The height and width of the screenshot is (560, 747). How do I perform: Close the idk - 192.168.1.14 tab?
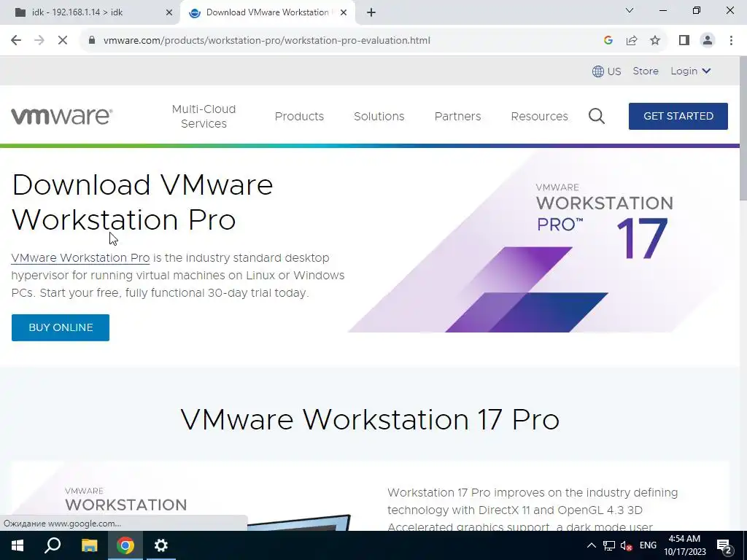coord(169,13)
